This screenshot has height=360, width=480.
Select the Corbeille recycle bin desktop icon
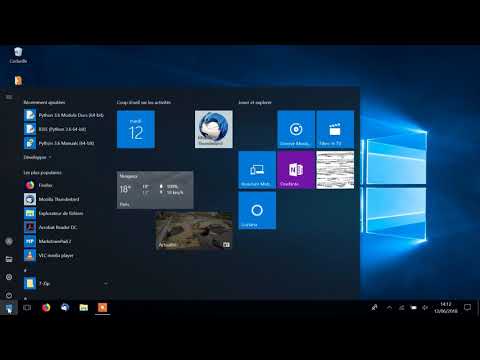(18, 55)
